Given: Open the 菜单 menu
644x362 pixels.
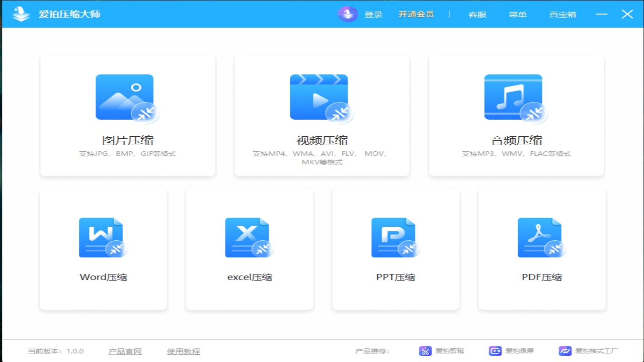Looking at the screenshot, I should coord(518,15).
